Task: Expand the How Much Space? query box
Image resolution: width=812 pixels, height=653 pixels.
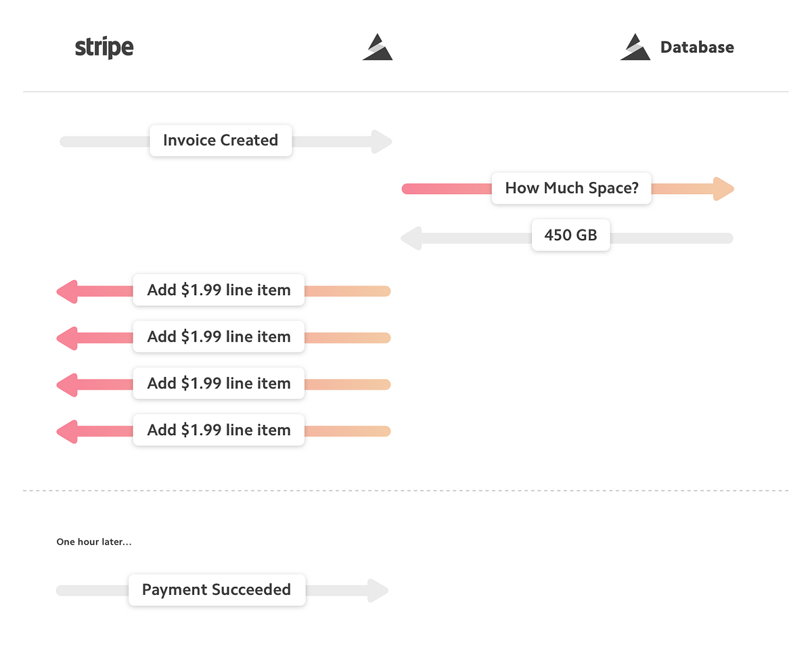Action: 571,188
